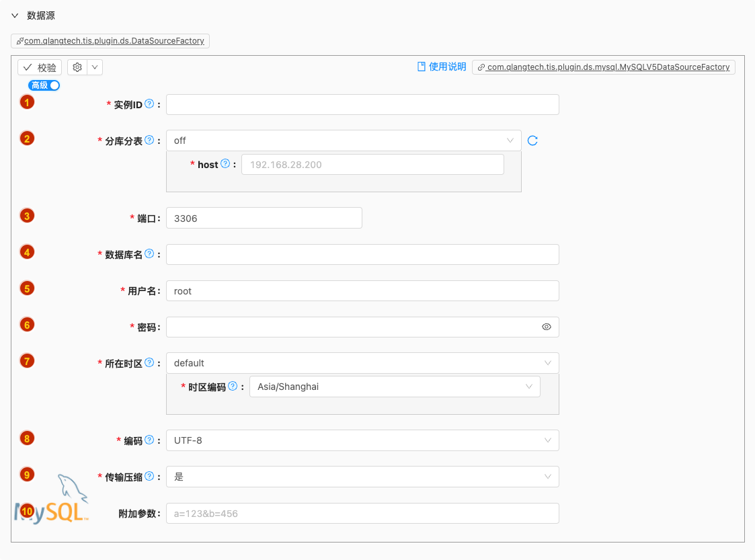This screenshot has height=560, width=755.
Task: Toggle the 高级 advanced switch
Action: click(44, 85)
